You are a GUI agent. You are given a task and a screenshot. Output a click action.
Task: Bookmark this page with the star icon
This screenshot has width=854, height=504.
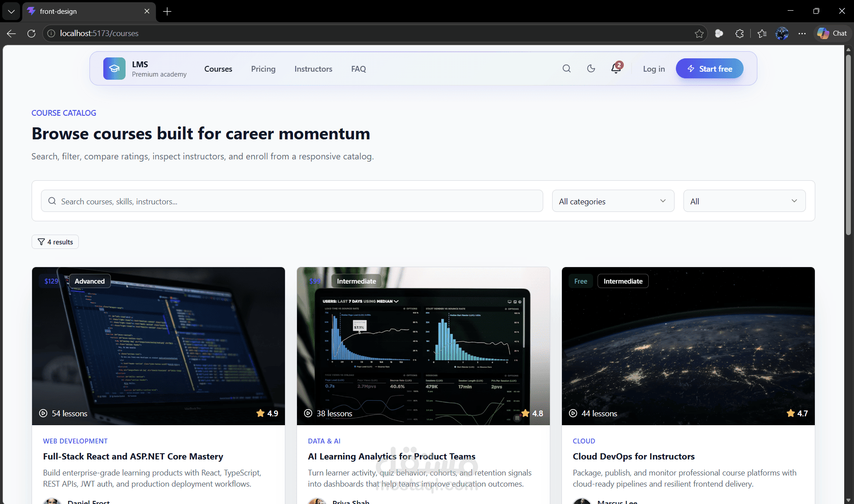699,33
